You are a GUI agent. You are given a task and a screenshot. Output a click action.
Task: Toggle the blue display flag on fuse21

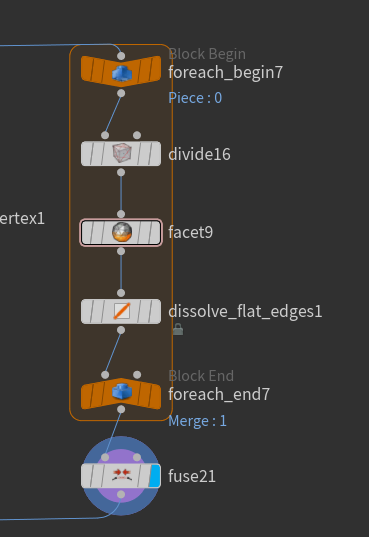pos(155,476)
